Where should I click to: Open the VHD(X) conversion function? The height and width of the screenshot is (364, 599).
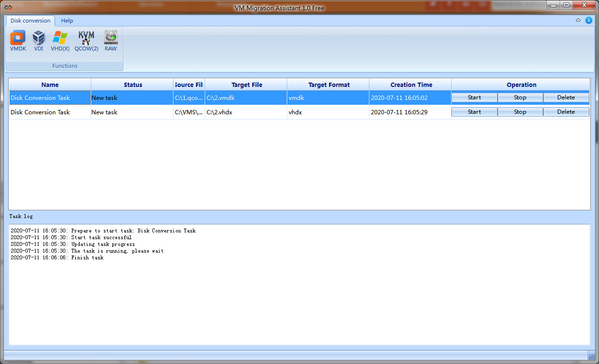[x=60, y=41]
